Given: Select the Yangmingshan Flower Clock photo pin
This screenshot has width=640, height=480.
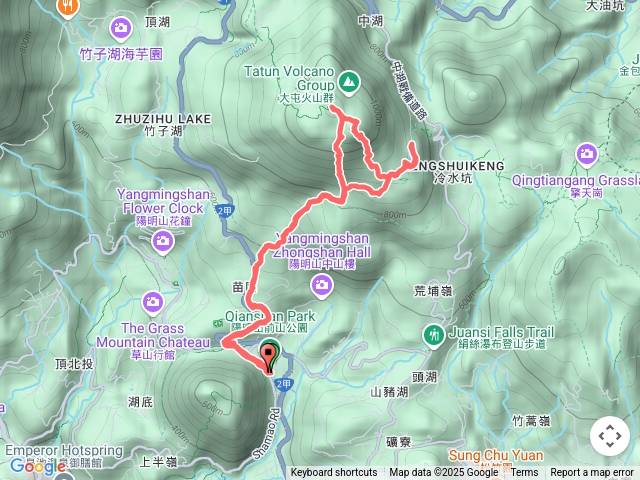Looking at the screenshot, I should click(163, 242).
